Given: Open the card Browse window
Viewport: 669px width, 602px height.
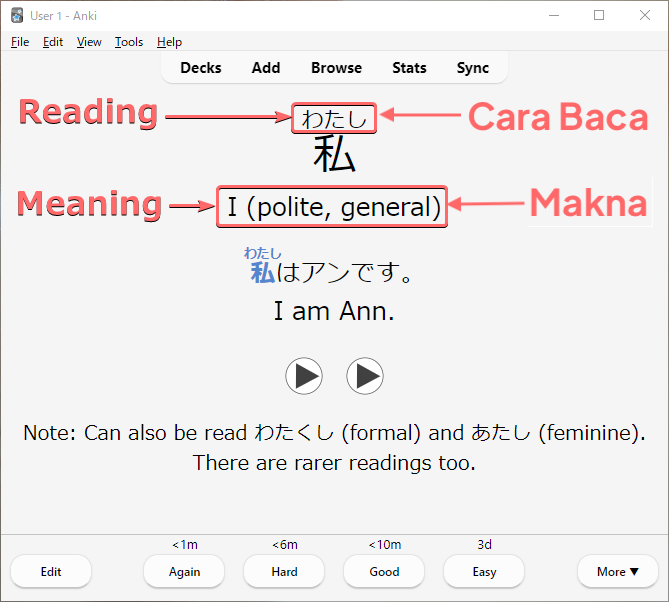Looking at the screenshot, I should (x=336, y=68).
